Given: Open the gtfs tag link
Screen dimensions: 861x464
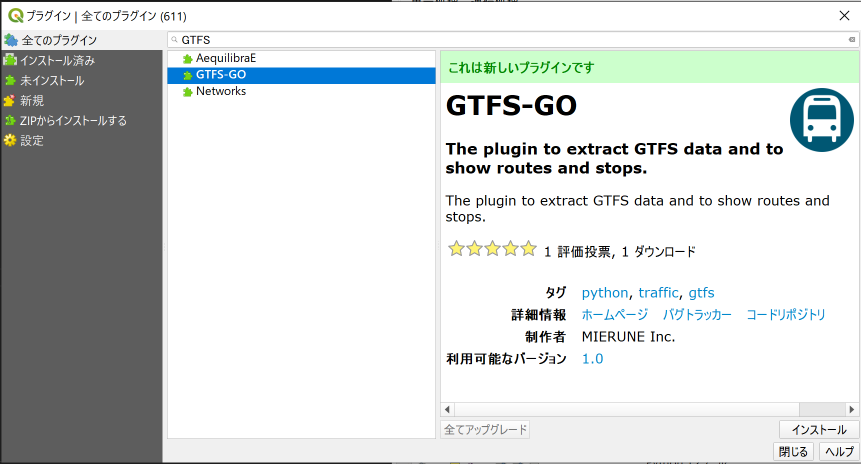Looking at the screenshot, I should (701, 293).
